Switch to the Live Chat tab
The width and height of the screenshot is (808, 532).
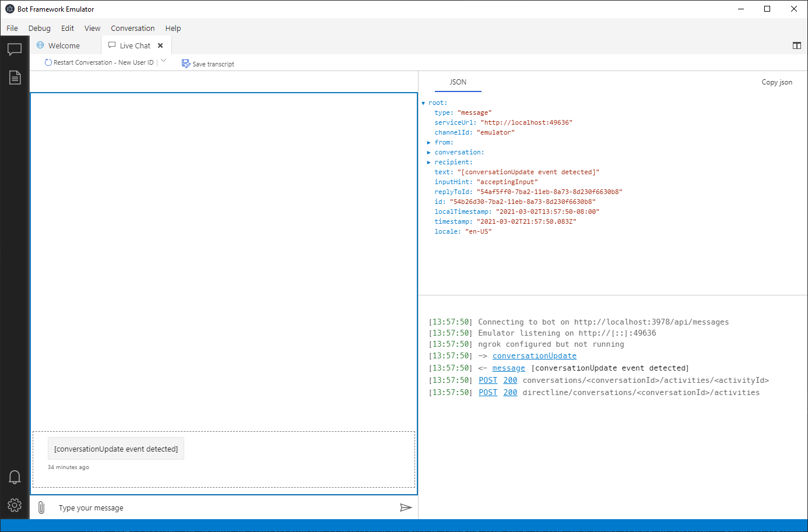(135, 45)
